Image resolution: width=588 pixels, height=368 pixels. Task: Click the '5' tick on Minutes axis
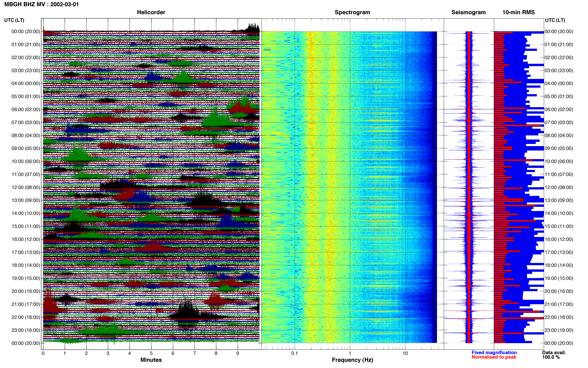pyautogui.click(x=151, y=353)
